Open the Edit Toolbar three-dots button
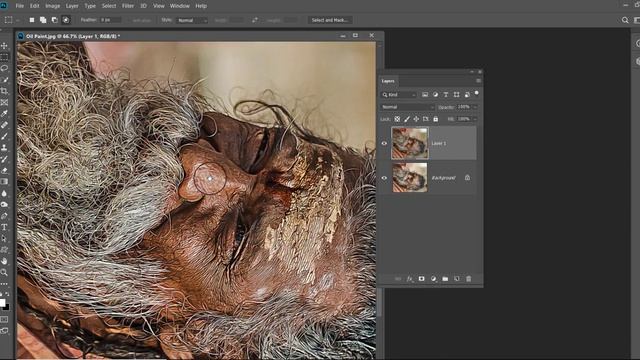This screenshot has height=360, width=640. tap(4, 284)
